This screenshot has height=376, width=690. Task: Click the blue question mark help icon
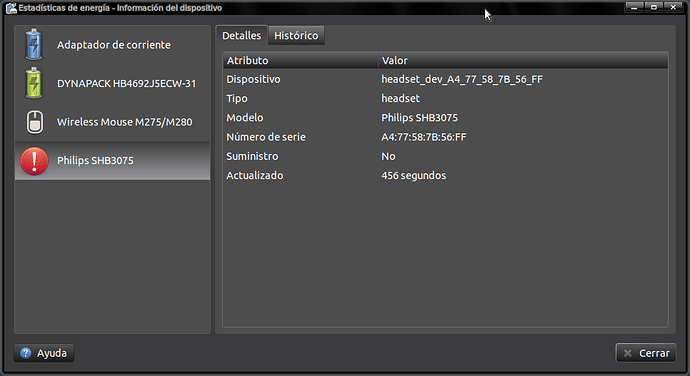point(26,353)
